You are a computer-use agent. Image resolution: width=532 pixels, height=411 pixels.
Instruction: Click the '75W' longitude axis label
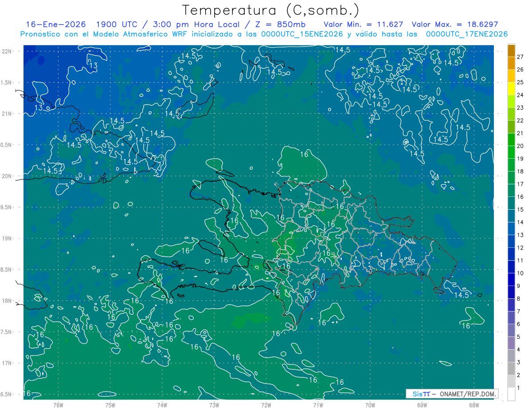(110, 405)
